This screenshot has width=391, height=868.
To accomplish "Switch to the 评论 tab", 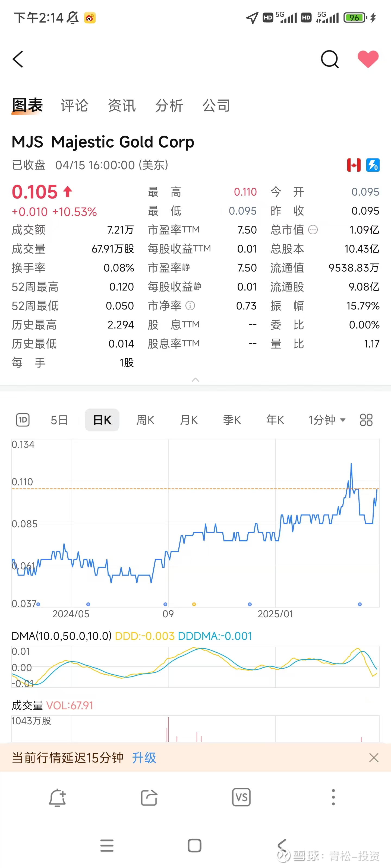I will (75, 106).
